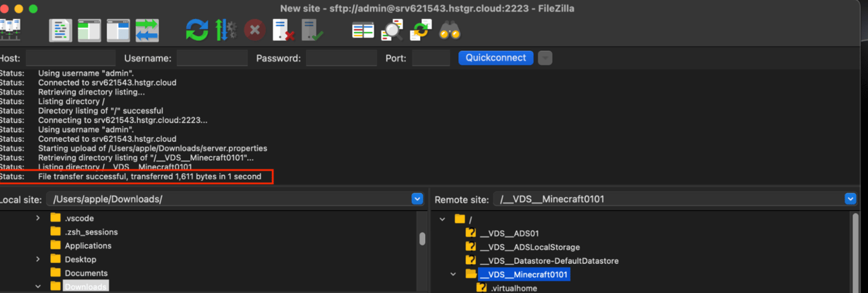Select the Downloads folder
Viewport: 868px width, 293px height.
coord(86,287)
